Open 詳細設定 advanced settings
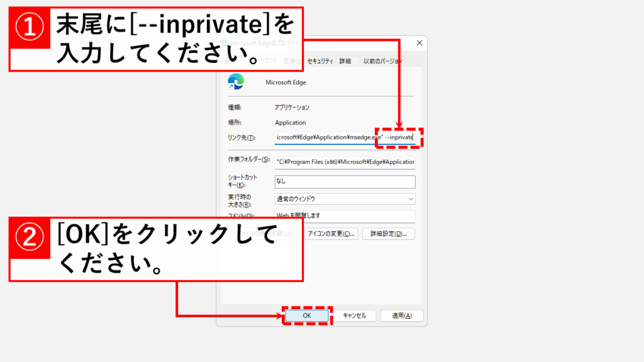 tap(388, 234)
